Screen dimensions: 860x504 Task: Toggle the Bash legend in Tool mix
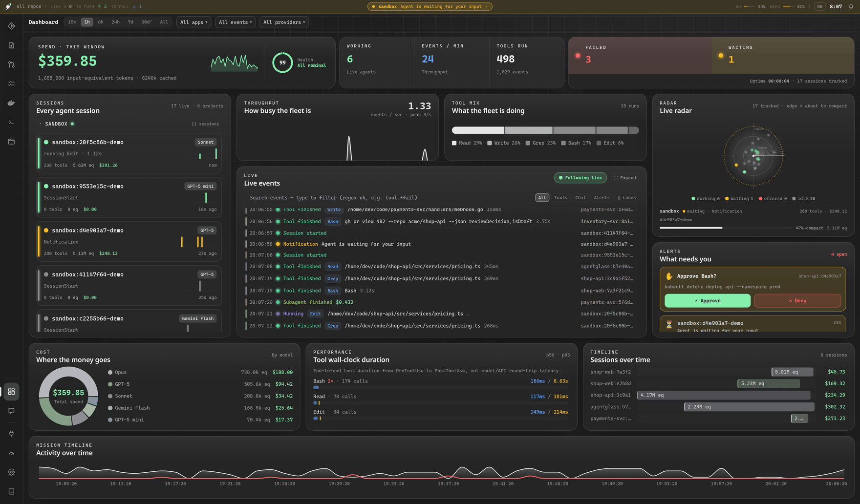coord(576,143)
